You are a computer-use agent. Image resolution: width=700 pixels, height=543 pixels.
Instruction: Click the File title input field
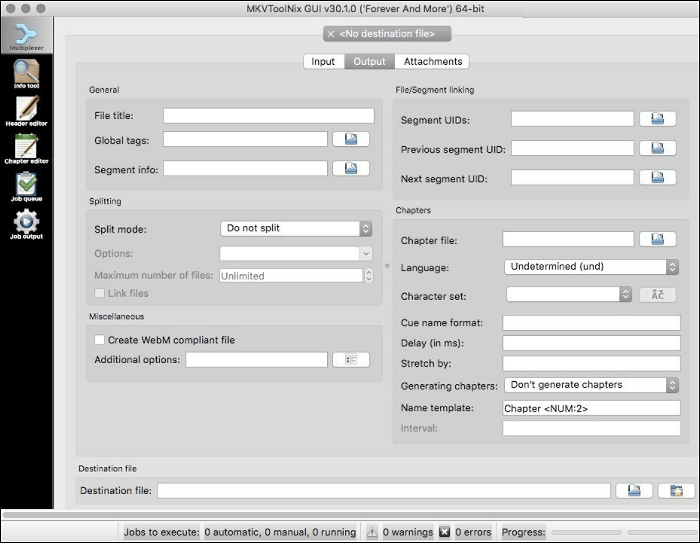pos(268,116)
